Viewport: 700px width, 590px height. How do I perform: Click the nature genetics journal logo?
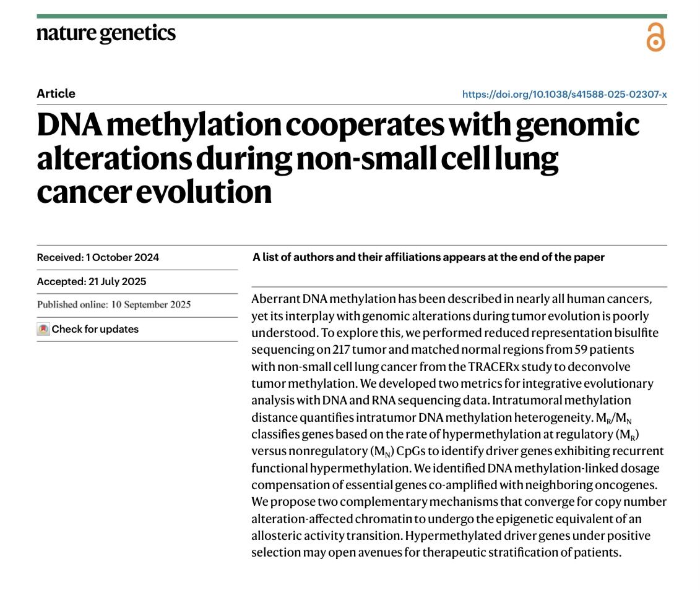pyautogui.click(x=106, y=33)
